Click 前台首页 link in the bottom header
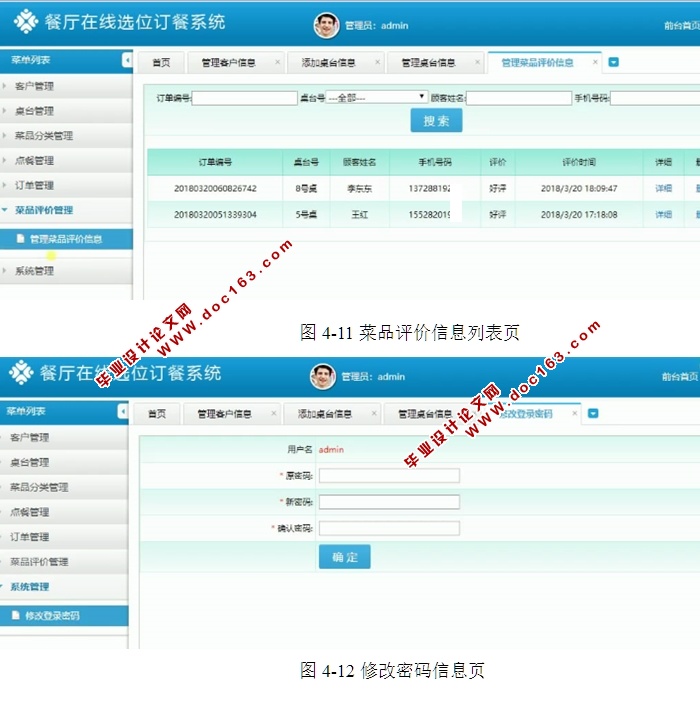The image size is (700, 713). click(x=680, y=377)
